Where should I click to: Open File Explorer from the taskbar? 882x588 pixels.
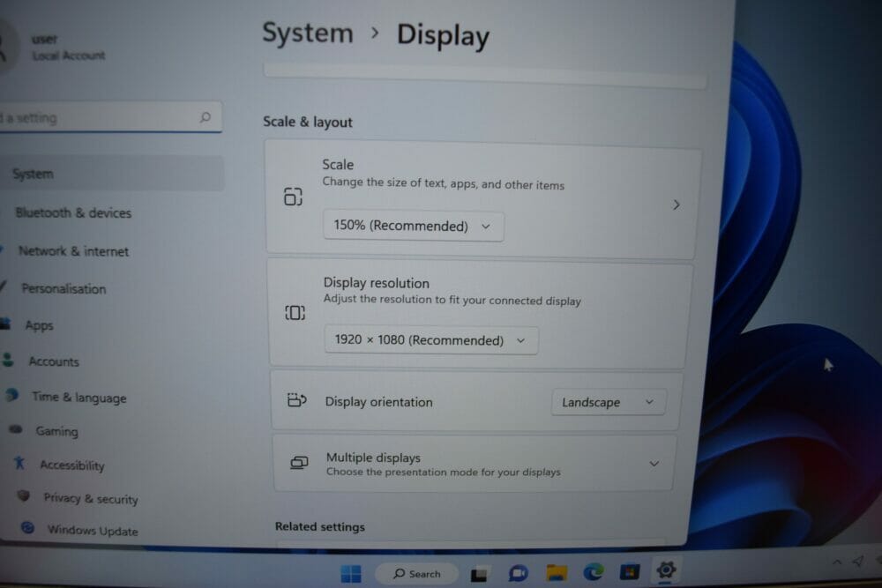coord(557,573)
